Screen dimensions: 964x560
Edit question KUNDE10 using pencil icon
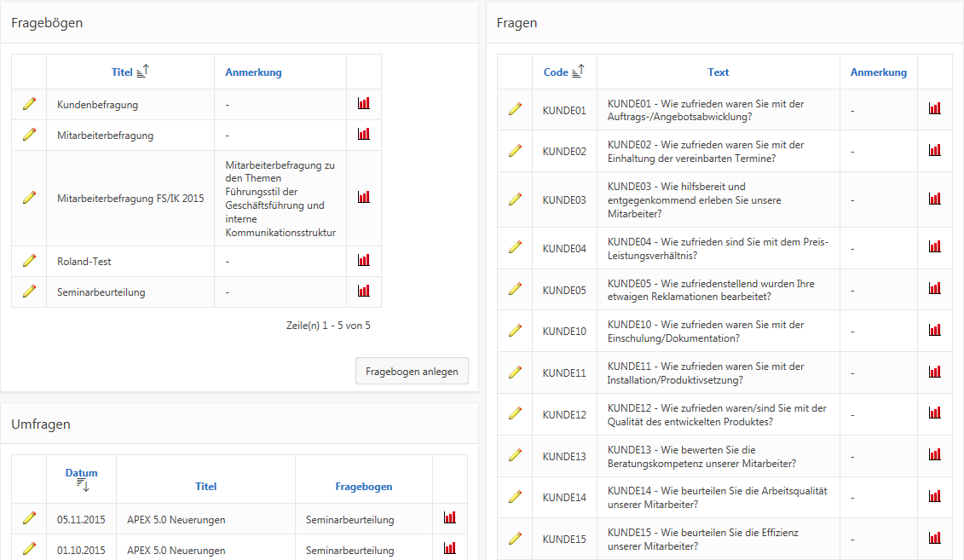click(x=515, y=331)
